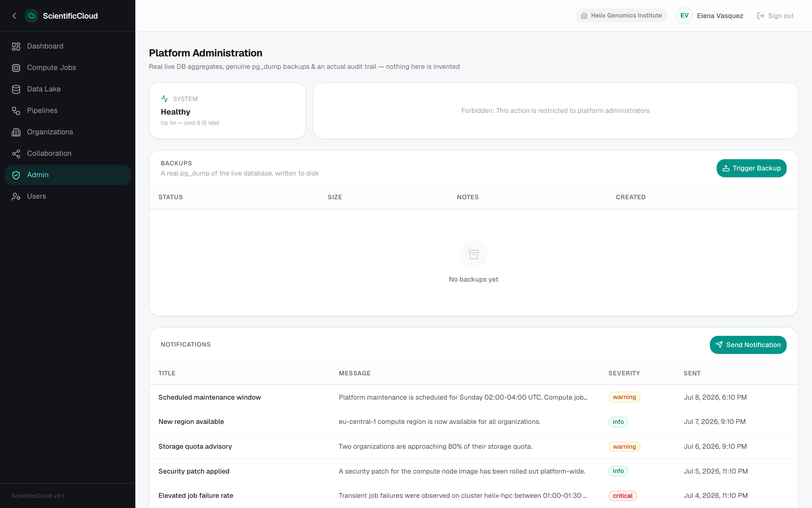Click the Healthy system status text
Screen dimensions: 812x508
click(175, 112)
